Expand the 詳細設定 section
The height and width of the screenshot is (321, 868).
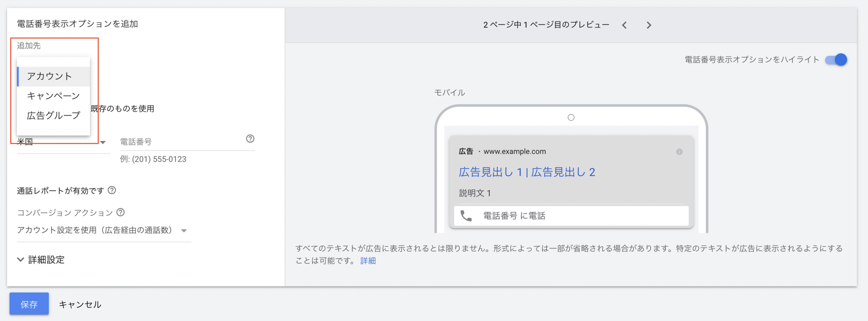coord(41,260)
